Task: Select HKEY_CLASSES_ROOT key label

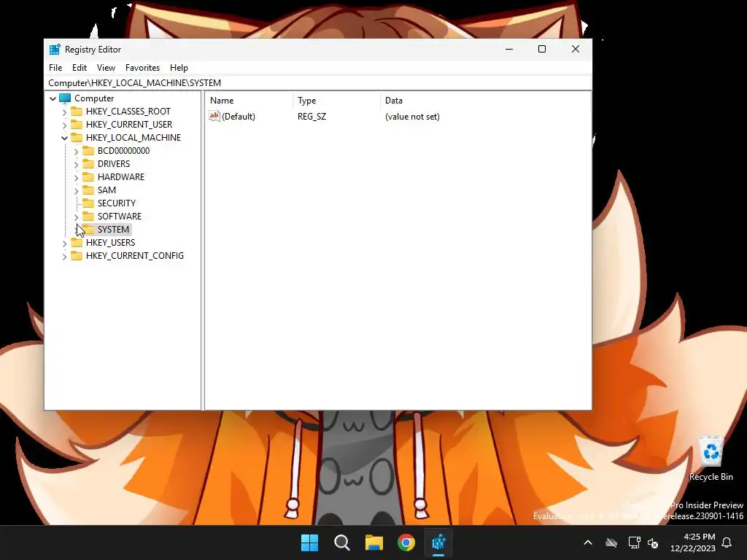Action: 128,112
